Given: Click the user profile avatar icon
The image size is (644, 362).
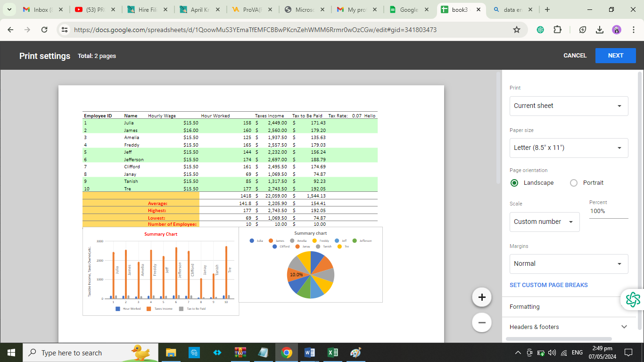Looking at the screenshot, I should (617, 30).
